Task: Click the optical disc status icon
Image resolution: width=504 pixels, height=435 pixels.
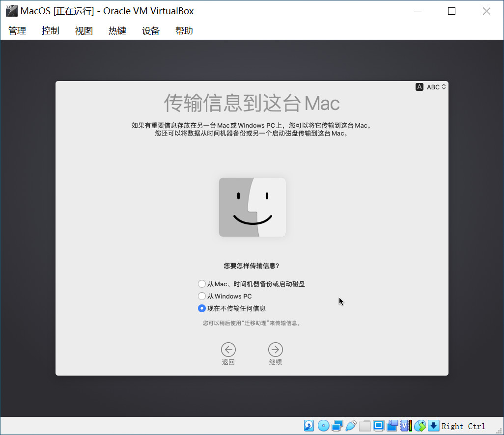Action: point(323,426)
